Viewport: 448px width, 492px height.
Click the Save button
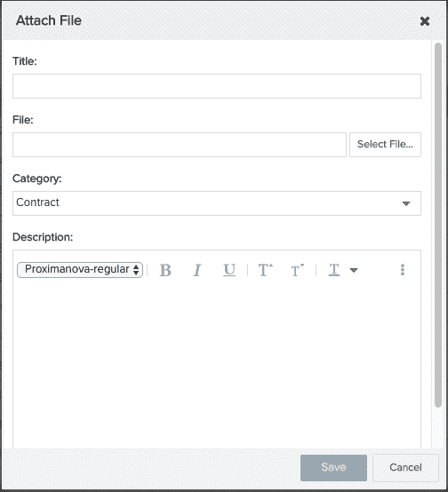(333, 467)
